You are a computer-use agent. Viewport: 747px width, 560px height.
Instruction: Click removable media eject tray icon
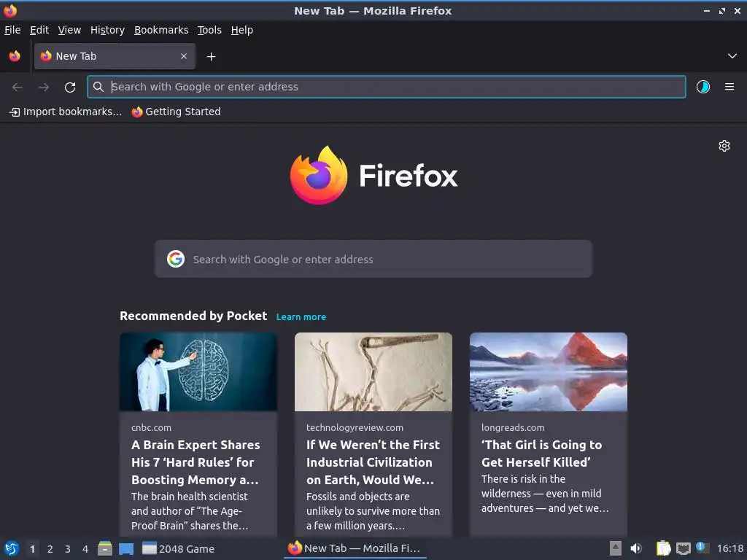click(616, 548)
